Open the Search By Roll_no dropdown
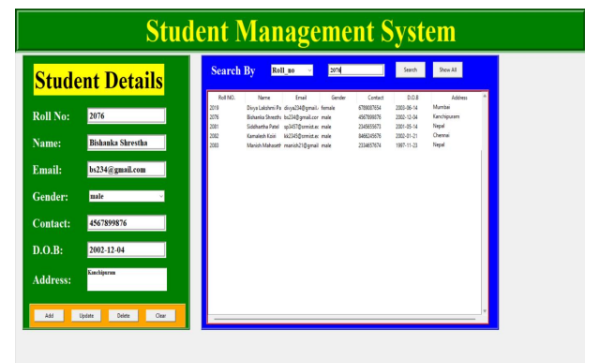Screen dimensions: 590x363 point(292,70)
